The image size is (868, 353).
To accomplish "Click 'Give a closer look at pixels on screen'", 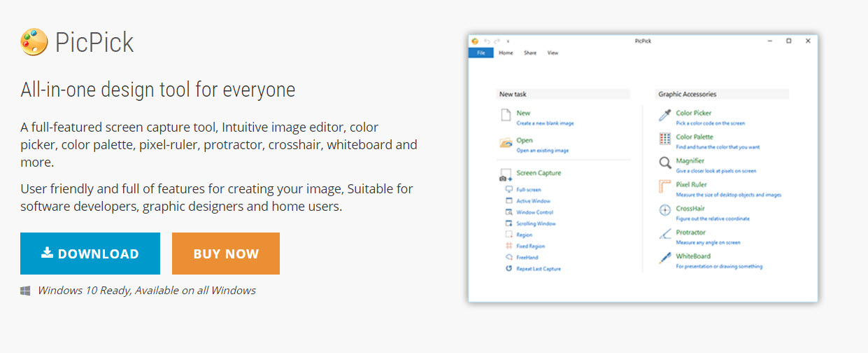I will (x=716, y=171).
